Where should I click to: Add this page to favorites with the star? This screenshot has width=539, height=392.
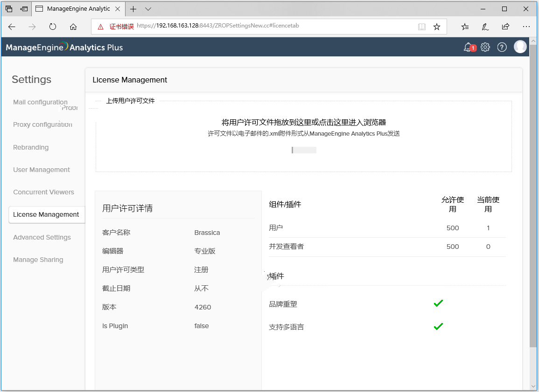point(437,27)
